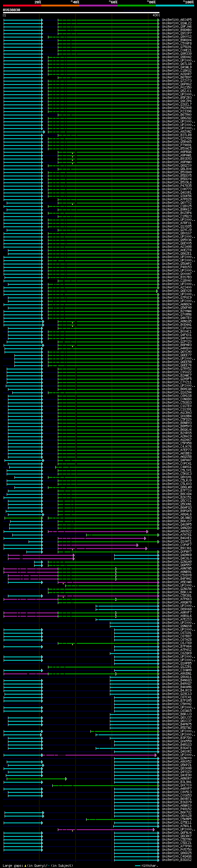Image resolution: width=197 pixels, height=868 pixels.
Task: Open hit UniRef100_Q9FJA6
Action: pos(176,26)
